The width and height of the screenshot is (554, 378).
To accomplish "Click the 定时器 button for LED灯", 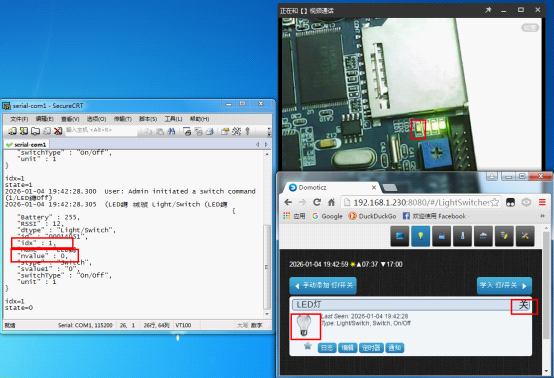I will [x=371, y=348].
